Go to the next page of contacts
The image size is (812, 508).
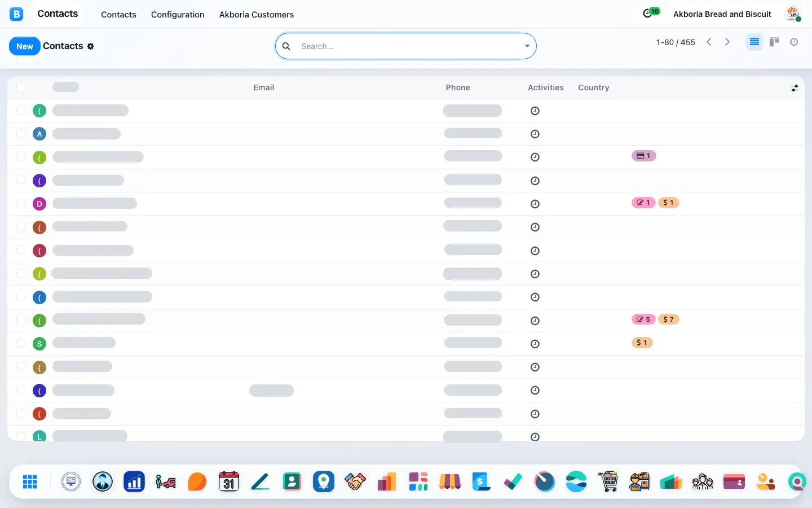coord(727,42)
